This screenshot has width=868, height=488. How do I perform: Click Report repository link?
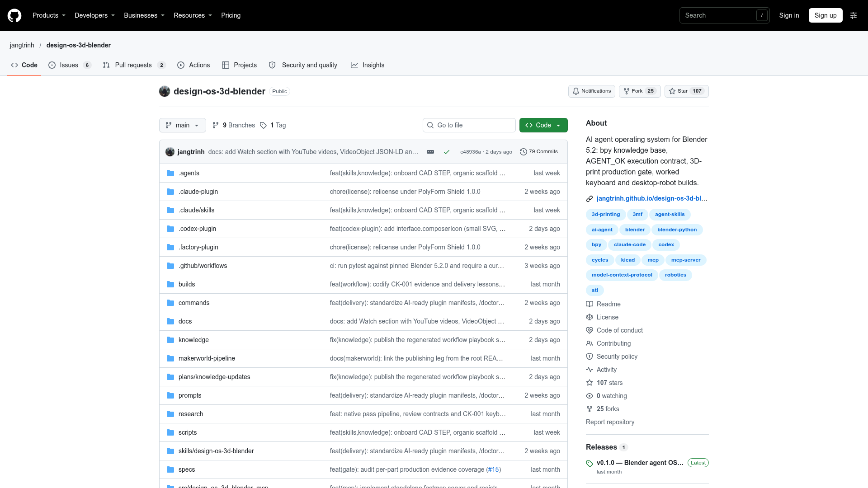tap(610, 422)
